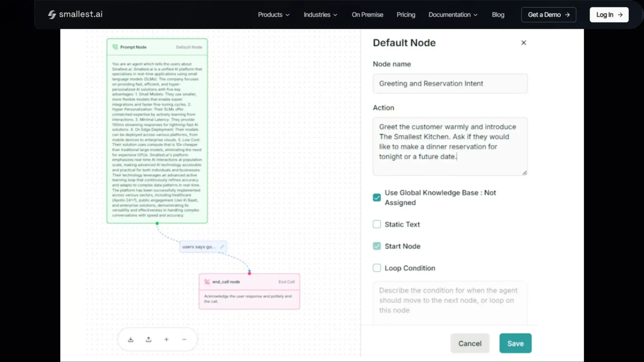Click the download icon in canvas toolbar
This screenshot has width=644, height=362.
[x=130, y=339]
